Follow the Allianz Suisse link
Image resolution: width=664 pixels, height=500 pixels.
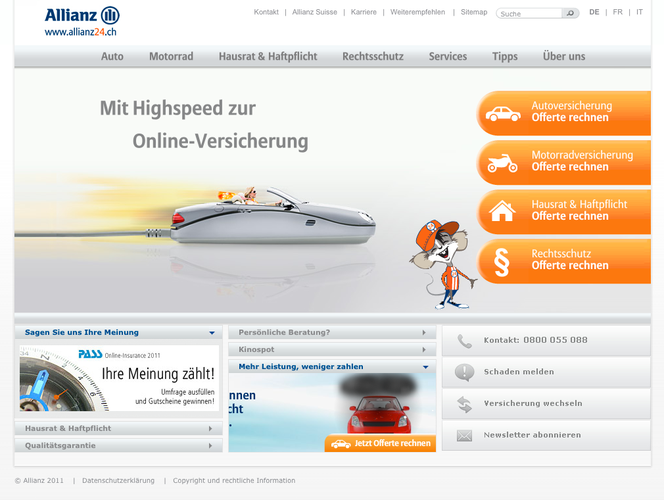pyautogui.click(x=315, y=12)
